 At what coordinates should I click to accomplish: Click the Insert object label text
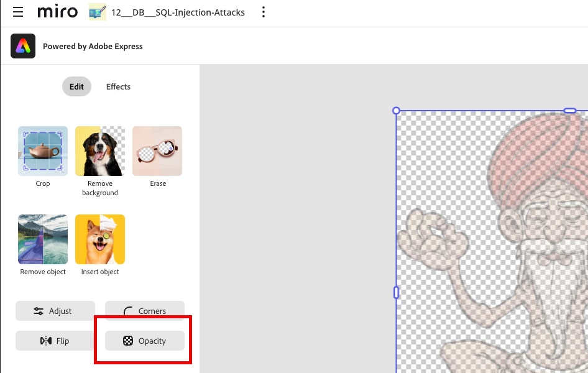[x=100, y=272]
